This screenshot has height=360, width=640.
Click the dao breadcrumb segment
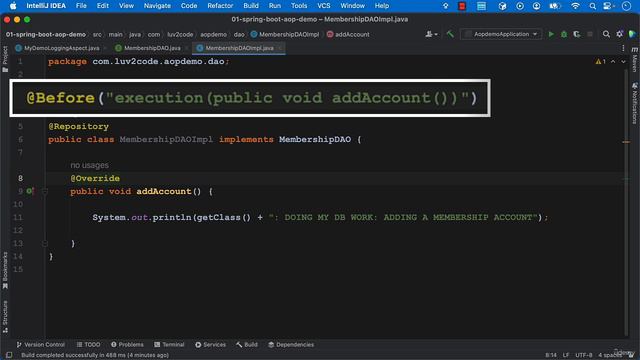(x=239, y=34)
